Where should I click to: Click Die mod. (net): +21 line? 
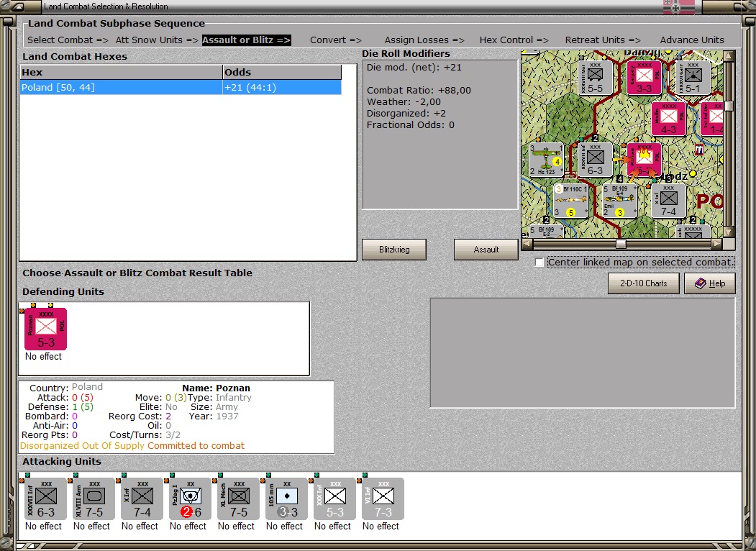point(414,68)
